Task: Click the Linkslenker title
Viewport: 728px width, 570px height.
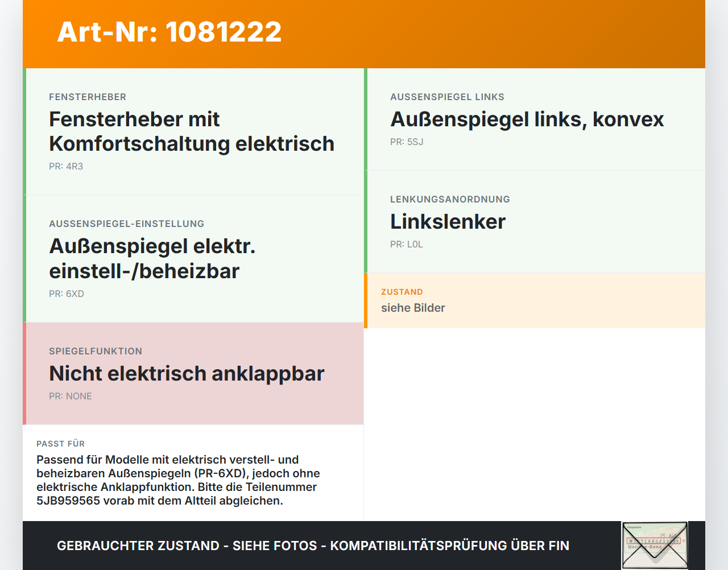Action: click(x=448, y=222)
